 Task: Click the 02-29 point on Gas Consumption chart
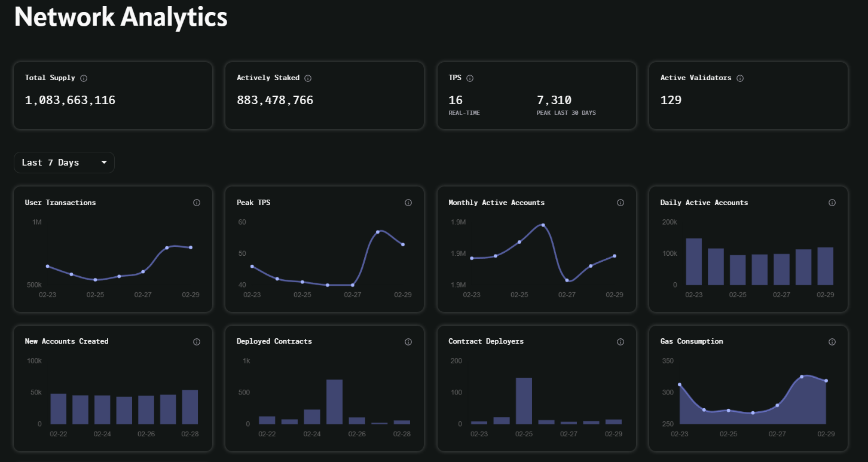(826, 381)
